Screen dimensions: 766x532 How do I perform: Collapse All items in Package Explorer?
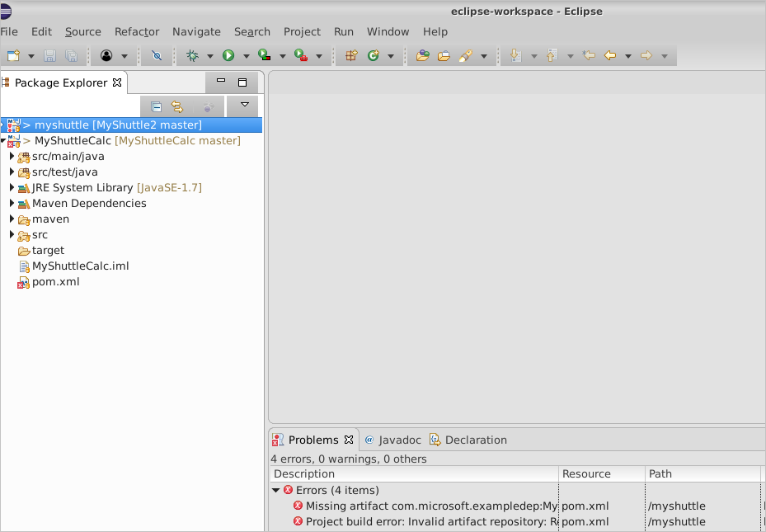click(x=157, y=106)
